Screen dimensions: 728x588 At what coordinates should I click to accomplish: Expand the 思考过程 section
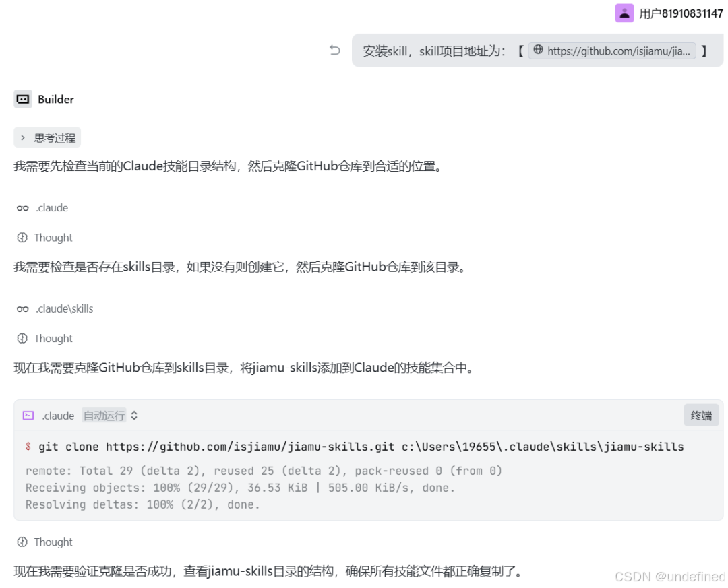click(47, 138)
